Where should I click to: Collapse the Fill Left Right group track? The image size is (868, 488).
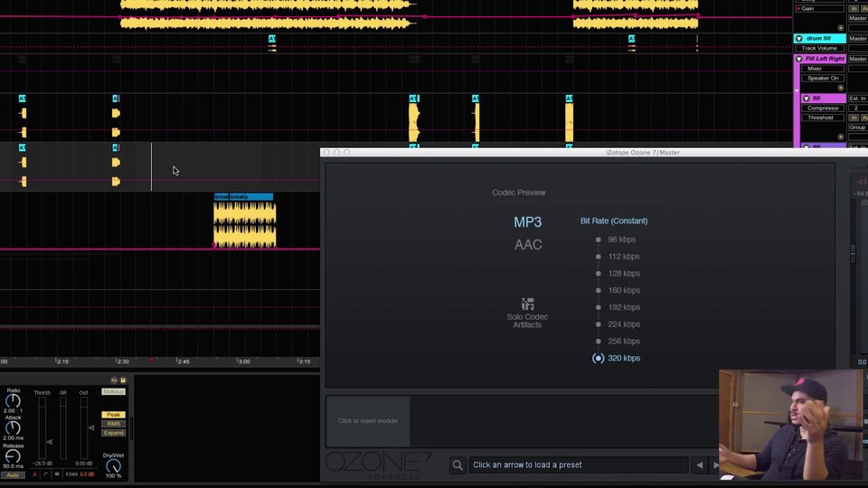[798, 59]
